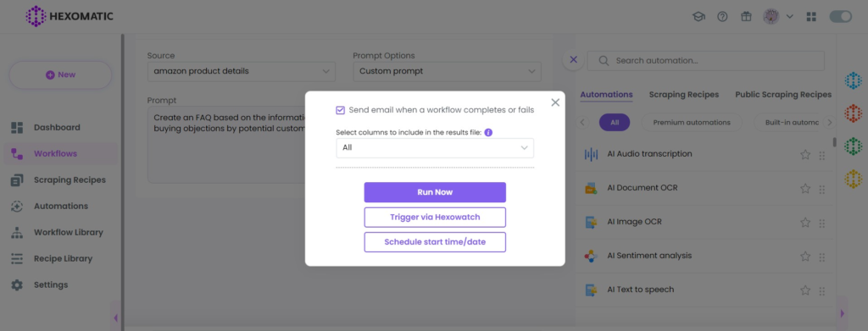Click the AI Audio transcription waveform icon
The width and height of the screenshot is (868, 331).
point(591,154)
